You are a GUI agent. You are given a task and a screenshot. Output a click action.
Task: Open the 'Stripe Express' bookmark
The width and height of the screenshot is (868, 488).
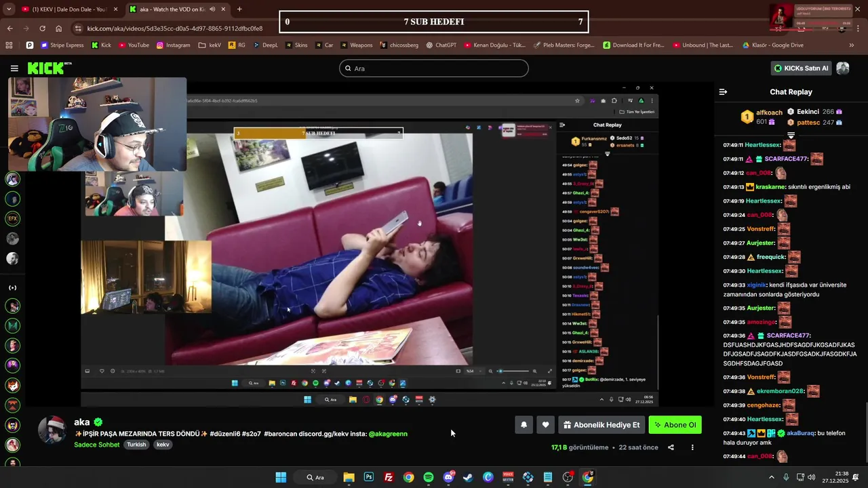[62, 45]
